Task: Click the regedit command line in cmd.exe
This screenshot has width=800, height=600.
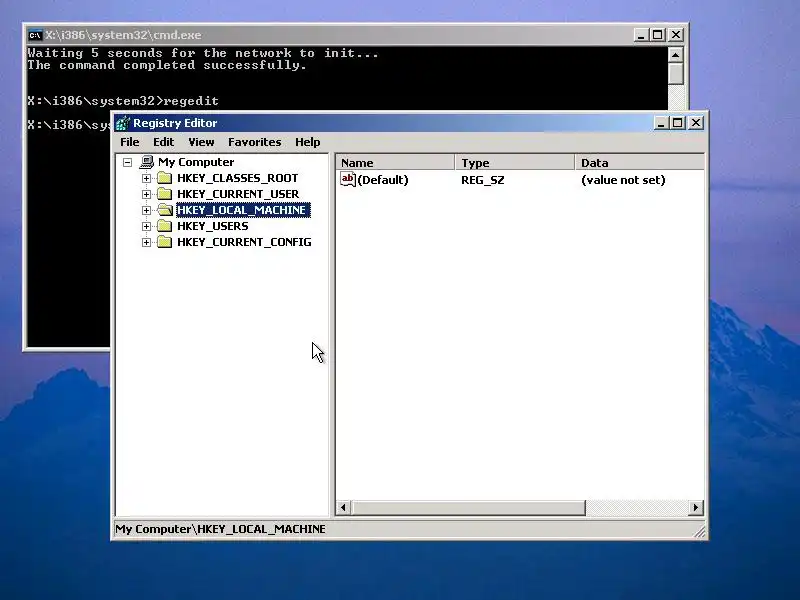Action: [x=123, y=101]
